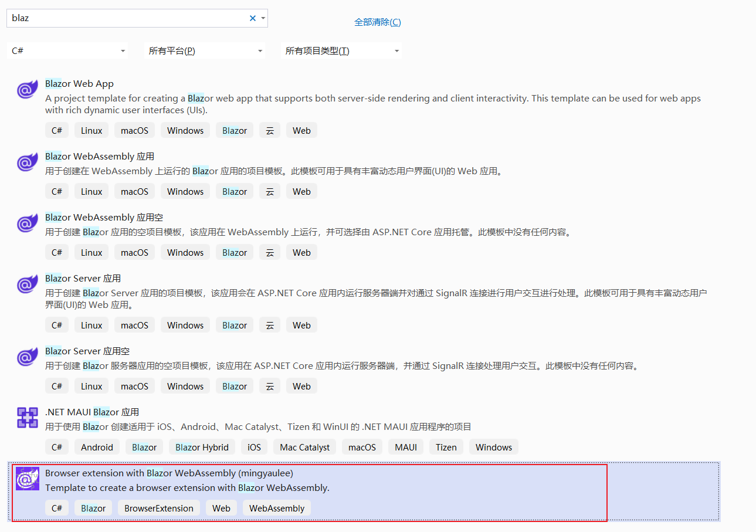Open the 所有平台(P) platform dropdown
The image size is (756, 532).
pyautogui.click(x=205, y=51)
